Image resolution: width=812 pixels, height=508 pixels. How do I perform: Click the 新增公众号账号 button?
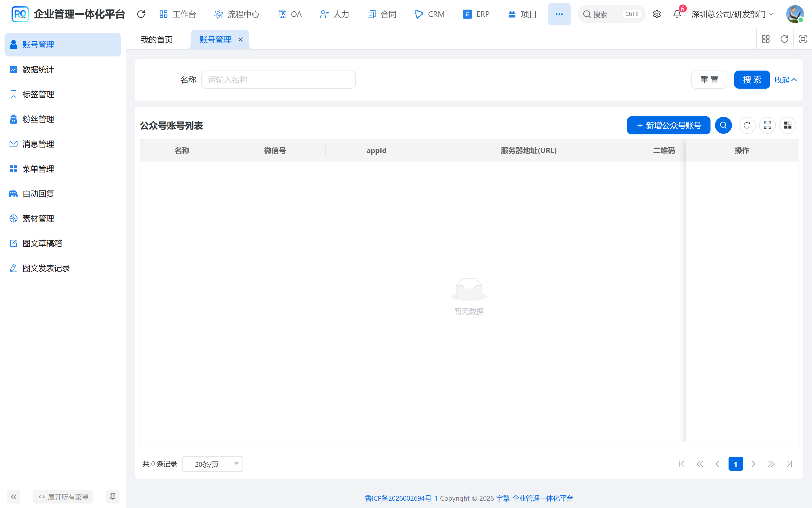point(668,125)
